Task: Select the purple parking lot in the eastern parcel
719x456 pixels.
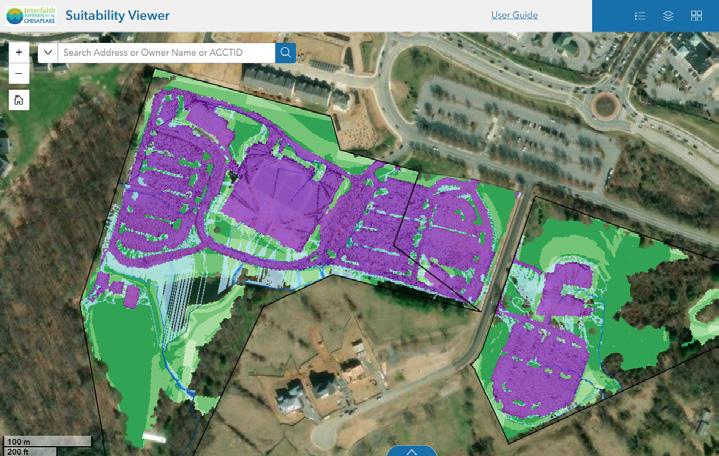Action: tap(539, 369)
